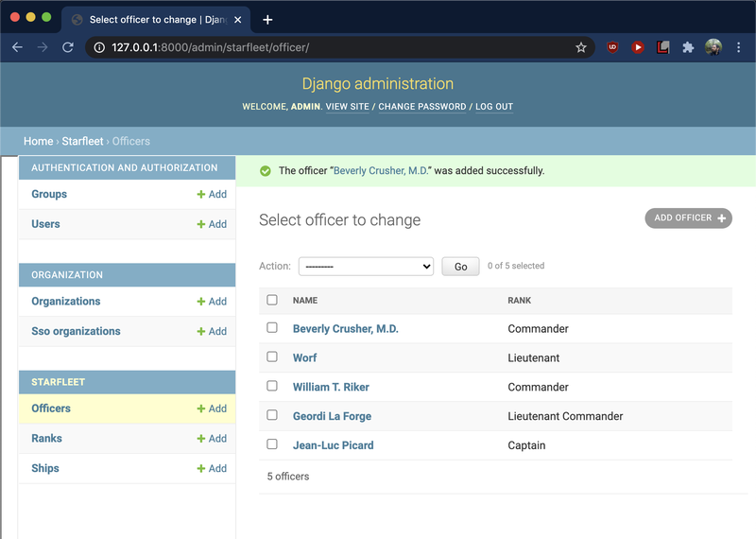Open the Extensions puzzle piece menu

(x=688, y=47)
